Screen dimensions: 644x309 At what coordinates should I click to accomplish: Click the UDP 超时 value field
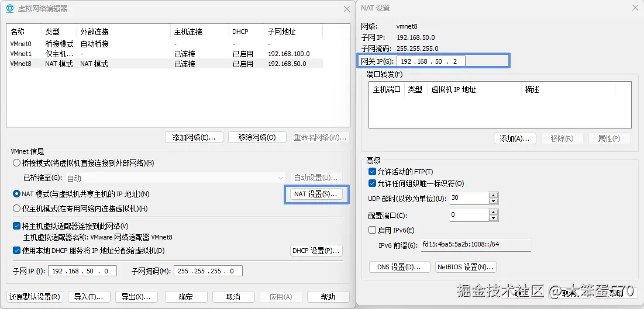[x=470, y=198]
